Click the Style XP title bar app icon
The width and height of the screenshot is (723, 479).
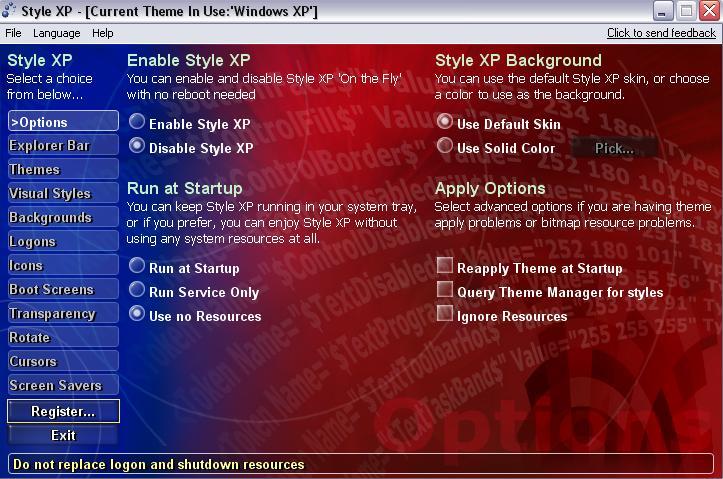point(10,11)
